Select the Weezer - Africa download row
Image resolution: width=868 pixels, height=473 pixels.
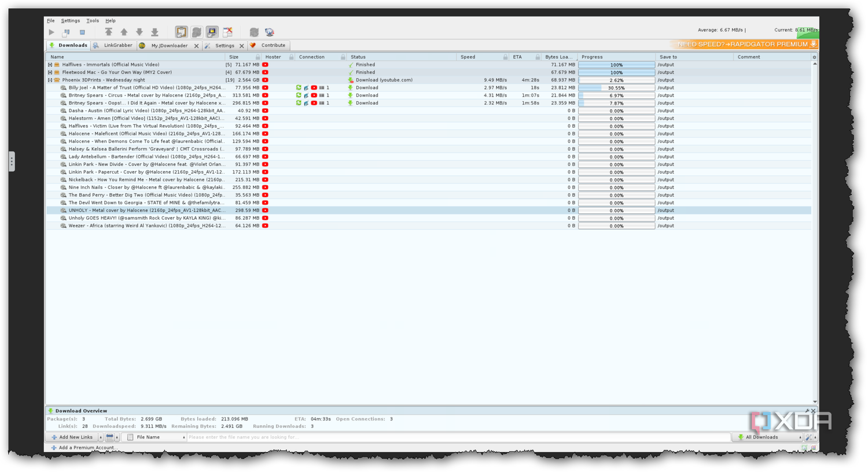(x=428, y=226)
